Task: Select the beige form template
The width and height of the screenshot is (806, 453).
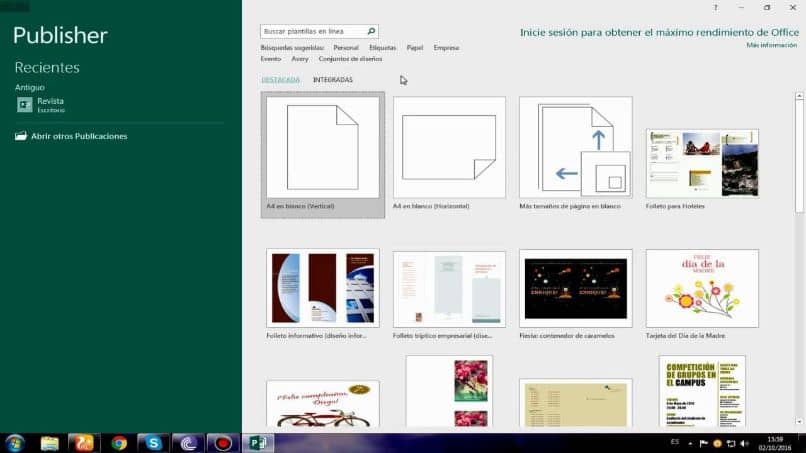Action: click(576, 403)
